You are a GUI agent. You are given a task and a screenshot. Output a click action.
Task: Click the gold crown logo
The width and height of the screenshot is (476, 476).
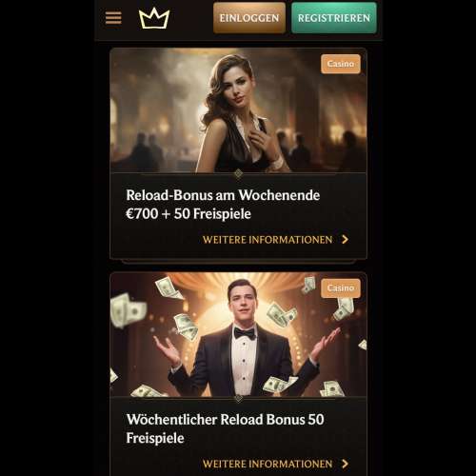tap(154, 19)
